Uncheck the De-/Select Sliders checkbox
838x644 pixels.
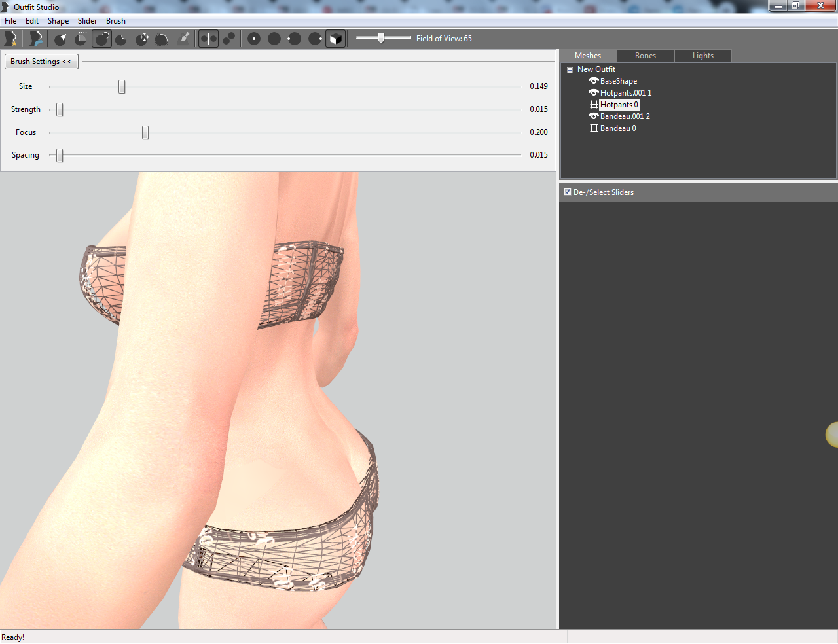pyautogui.click(x=568, y=192)
